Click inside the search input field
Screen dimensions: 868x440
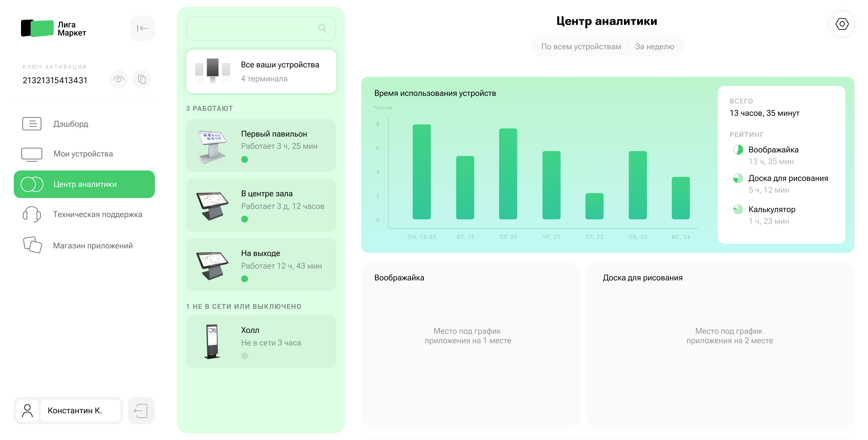[256, 28]
